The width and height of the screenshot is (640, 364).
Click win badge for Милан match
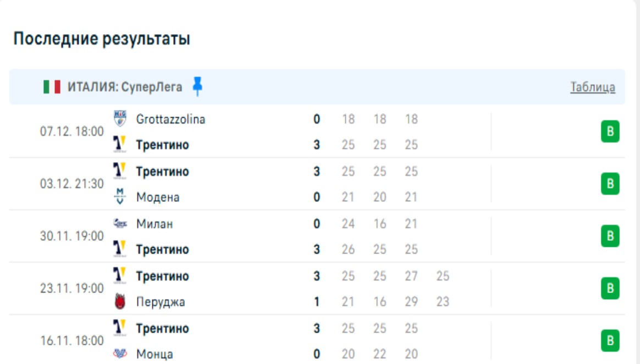pyautogui.click(x=610, y=236)
